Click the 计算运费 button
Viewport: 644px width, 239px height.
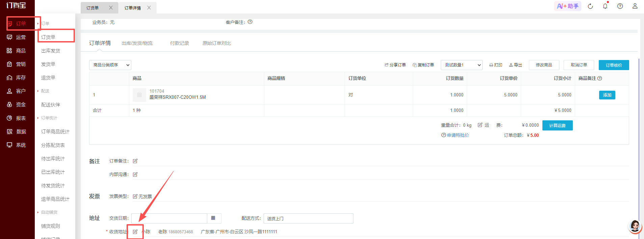[558, 125]
